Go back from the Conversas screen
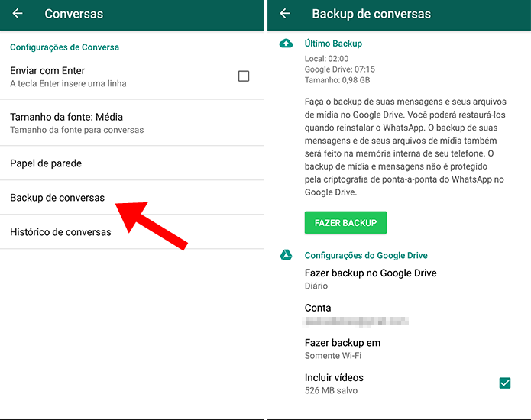Screen dimensions: 531x420 click(x=18, y=14)
